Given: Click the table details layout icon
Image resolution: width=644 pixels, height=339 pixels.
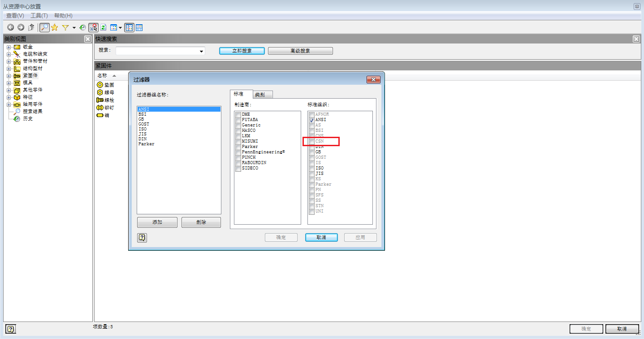Looking at the screenshot, I should pos(139,27).
